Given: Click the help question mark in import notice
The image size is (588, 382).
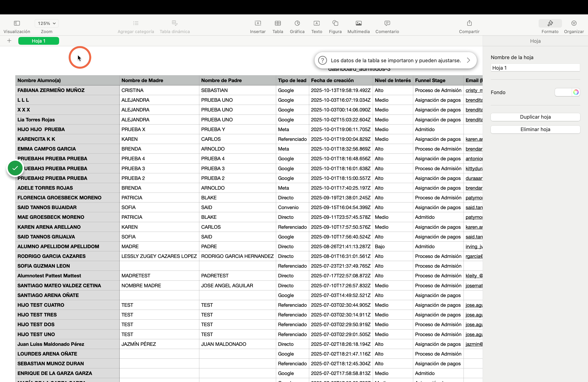Looking at the screenshot, I should click(x=322, y=60).
